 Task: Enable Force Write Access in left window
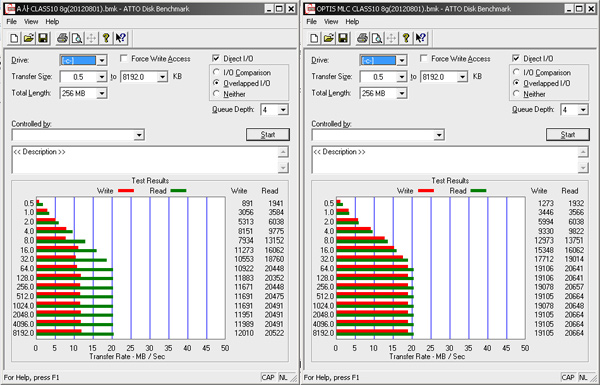(124, 58)
